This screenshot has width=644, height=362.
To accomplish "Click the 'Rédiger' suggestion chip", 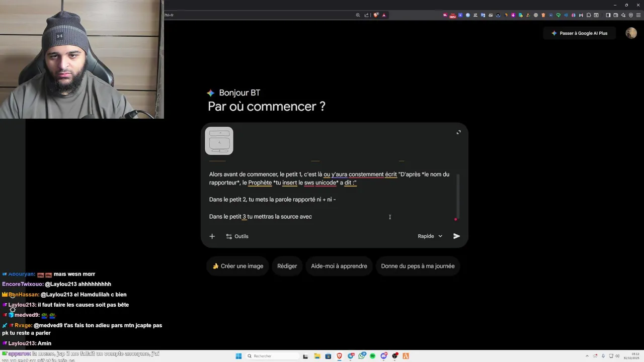I will (x=287, y=266).
